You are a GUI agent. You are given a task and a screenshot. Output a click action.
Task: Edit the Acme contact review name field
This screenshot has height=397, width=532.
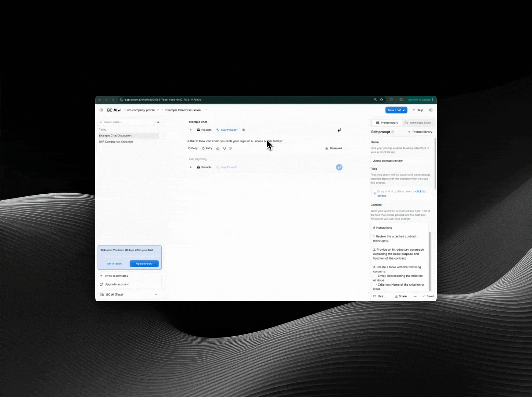[x=402, y=161]
